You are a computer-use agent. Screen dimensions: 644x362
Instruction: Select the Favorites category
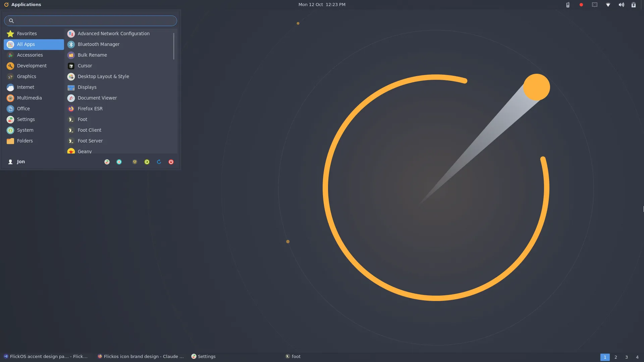(x=34, y=34)
